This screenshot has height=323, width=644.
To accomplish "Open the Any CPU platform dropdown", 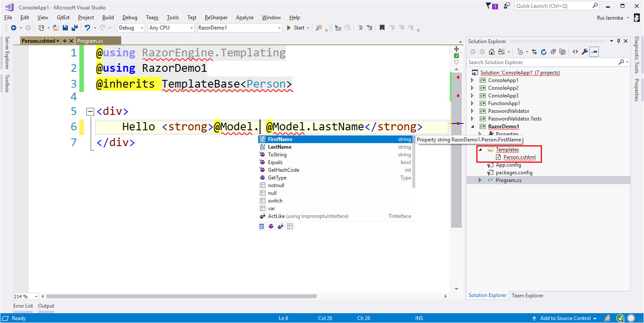I will (171, 28).
